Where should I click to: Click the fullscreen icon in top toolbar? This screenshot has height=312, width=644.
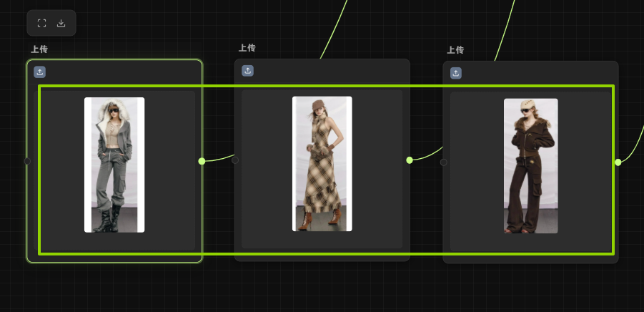point(41,23)
